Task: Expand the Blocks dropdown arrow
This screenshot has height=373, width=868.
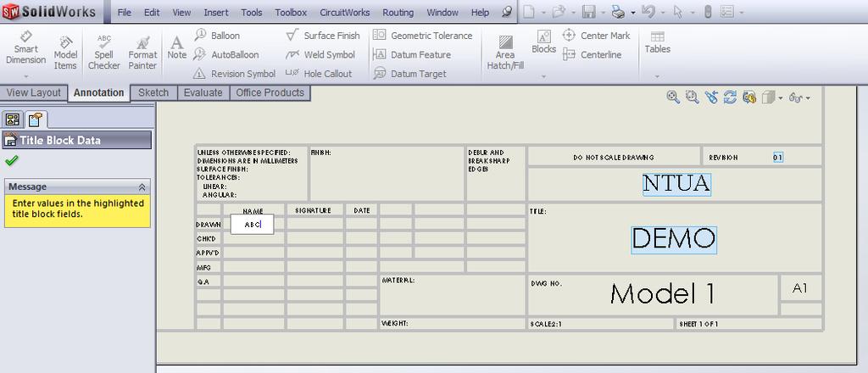Action: (x=543, y=76)
